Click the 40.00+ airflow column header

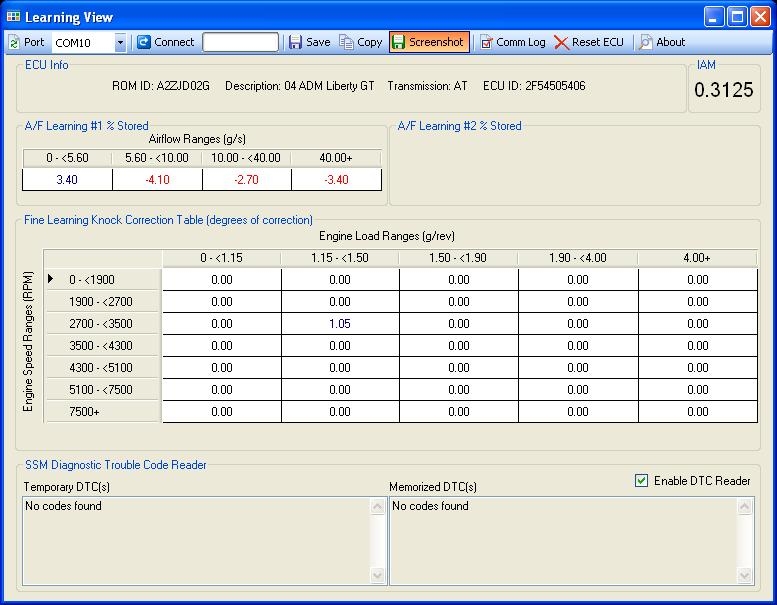(x=336, y=158)
